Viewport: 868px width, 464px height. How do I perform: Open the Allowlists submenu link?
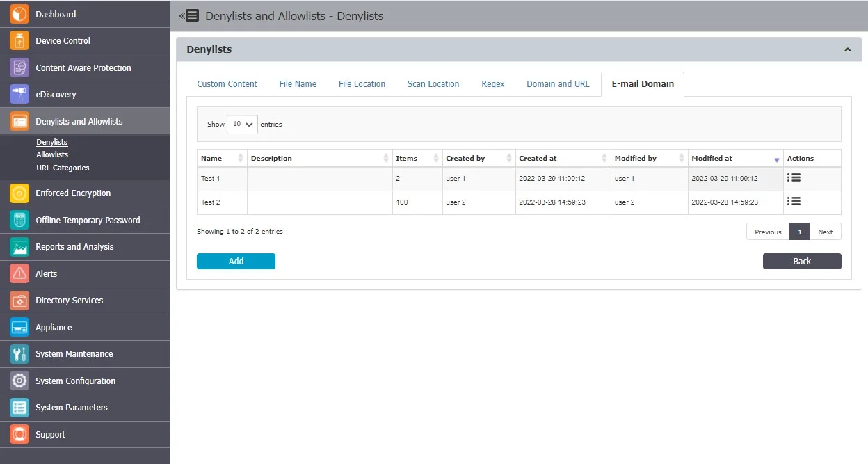point(52,154)
